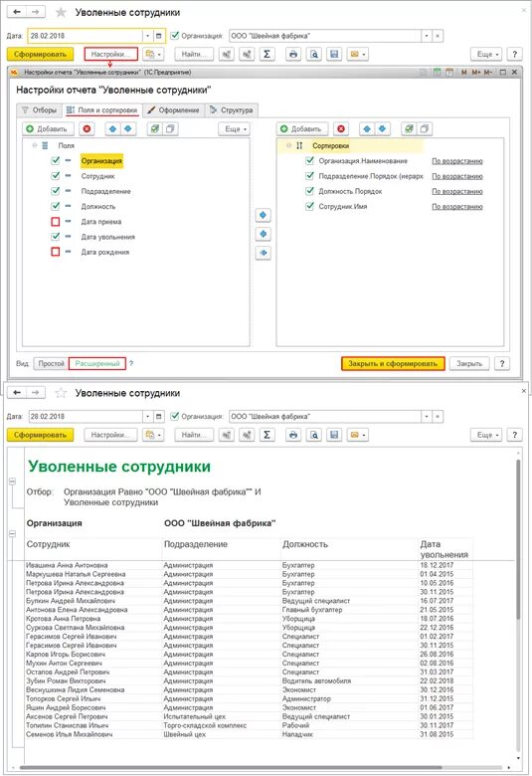This screenshot has height=776, width=532.
Task: Open the date calendar picker in the upper window
Action: [x=158, y=36]
